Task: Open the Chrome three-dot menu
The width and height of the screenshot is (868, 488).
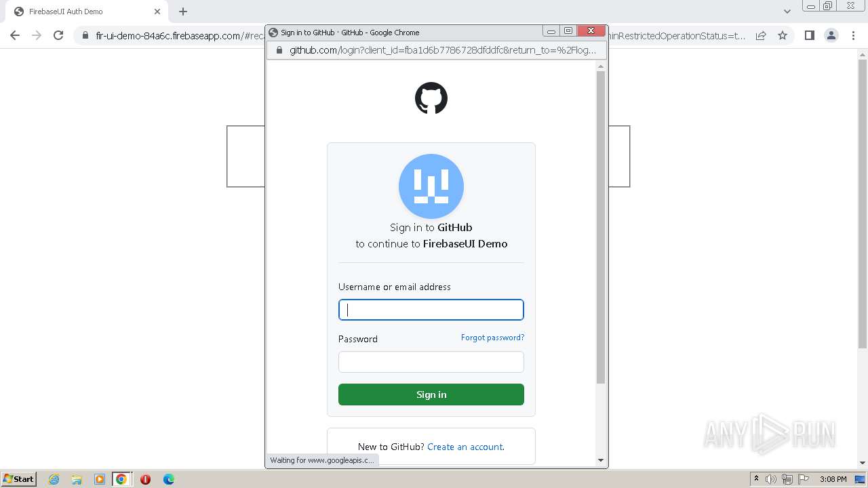Action: coord(853,35)
